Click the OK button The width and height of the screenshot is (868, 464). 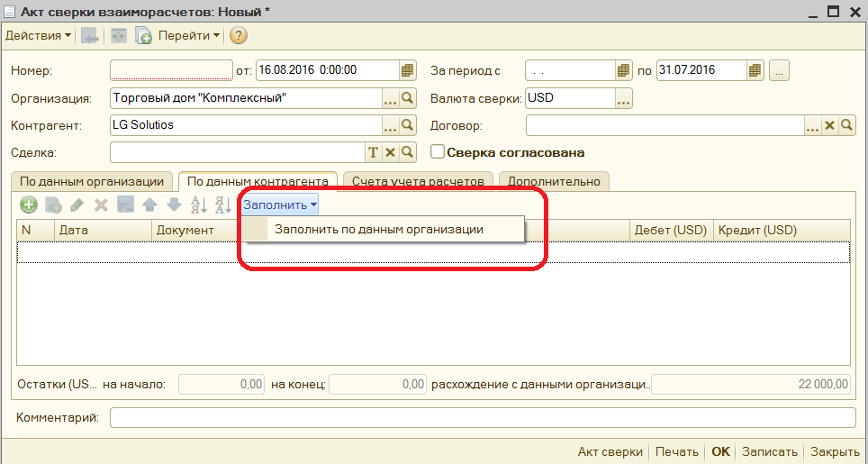pyautogui.click(x=720, y=451)
